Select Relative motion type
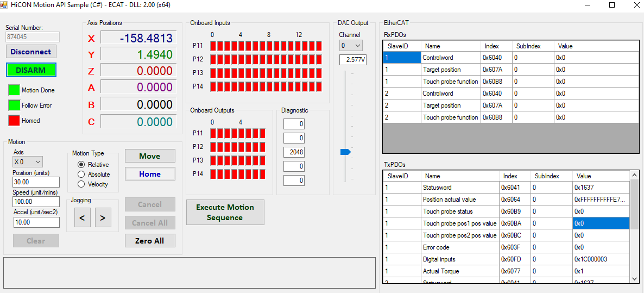644x293 pixels. (81, 165)
